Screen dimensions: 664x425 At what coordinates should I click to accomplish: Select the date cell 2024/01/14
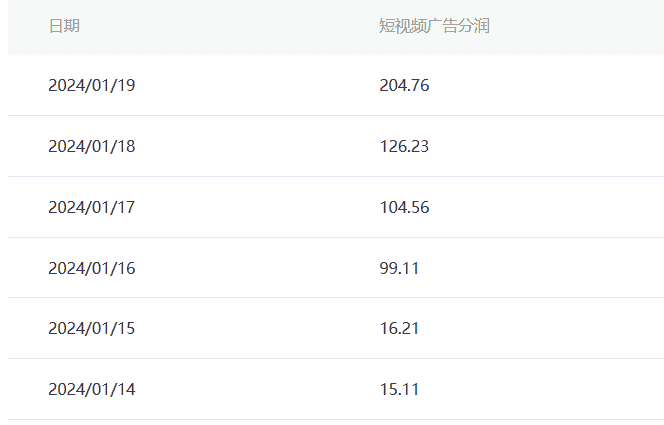[91, 389]
